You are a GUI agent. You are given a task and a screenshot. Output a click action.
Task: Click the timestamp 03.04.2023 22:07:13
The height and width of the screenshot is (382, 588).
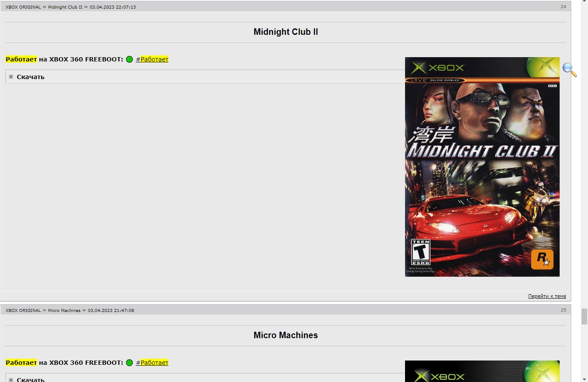[x=113, y=7]
